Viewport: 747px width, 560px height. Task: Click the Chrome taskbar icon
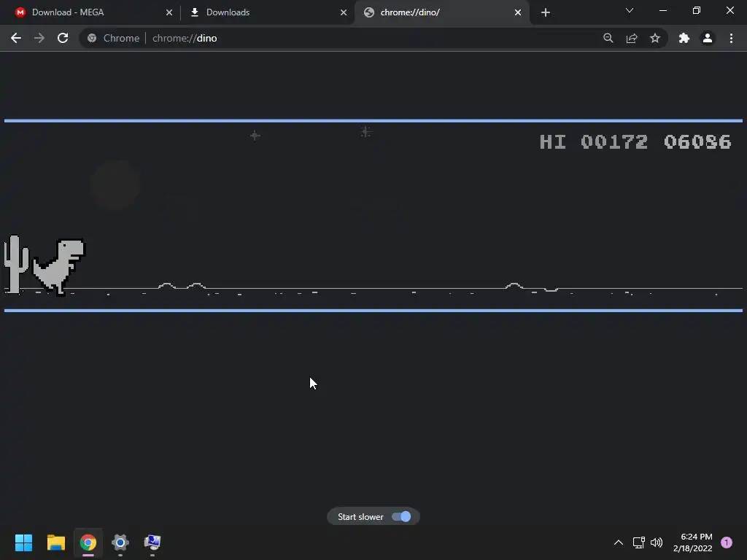pyautogui.click(x=88, y=542)
